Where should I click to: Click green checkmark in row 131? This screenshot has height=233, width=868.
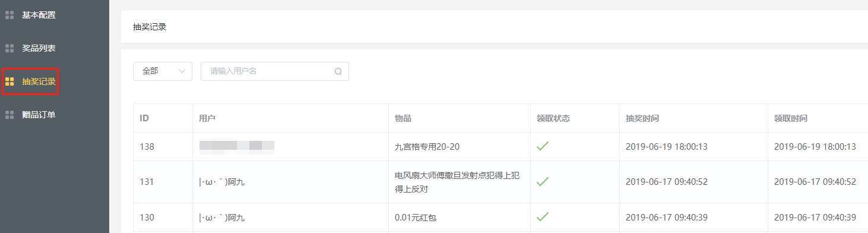tap(542, 181)
